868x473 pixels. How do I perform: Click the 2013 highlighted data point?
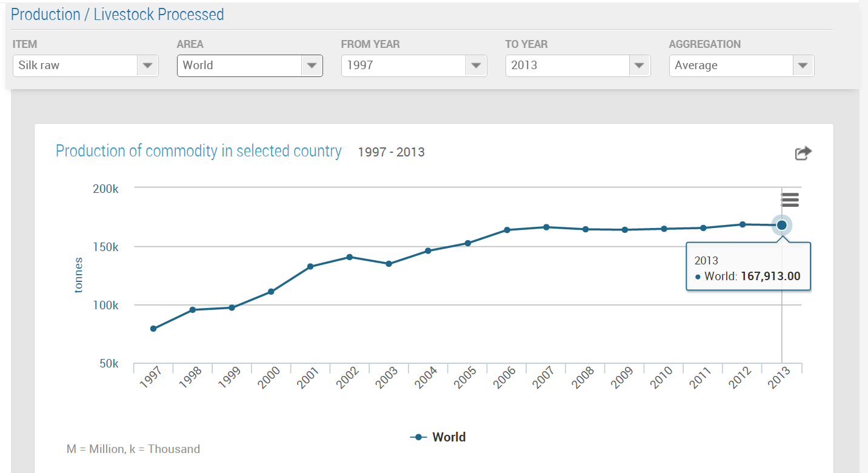pyautogui.click(x=781, y=225)
